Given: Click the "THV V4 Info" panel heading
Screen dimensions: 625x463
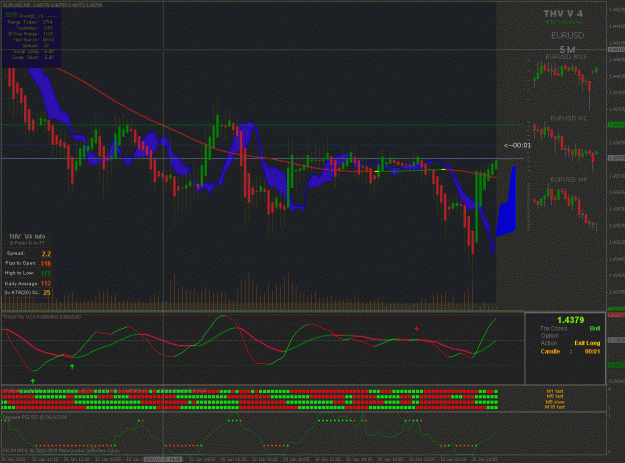Looking at the screenshot, I should click(x=27, y=236).
